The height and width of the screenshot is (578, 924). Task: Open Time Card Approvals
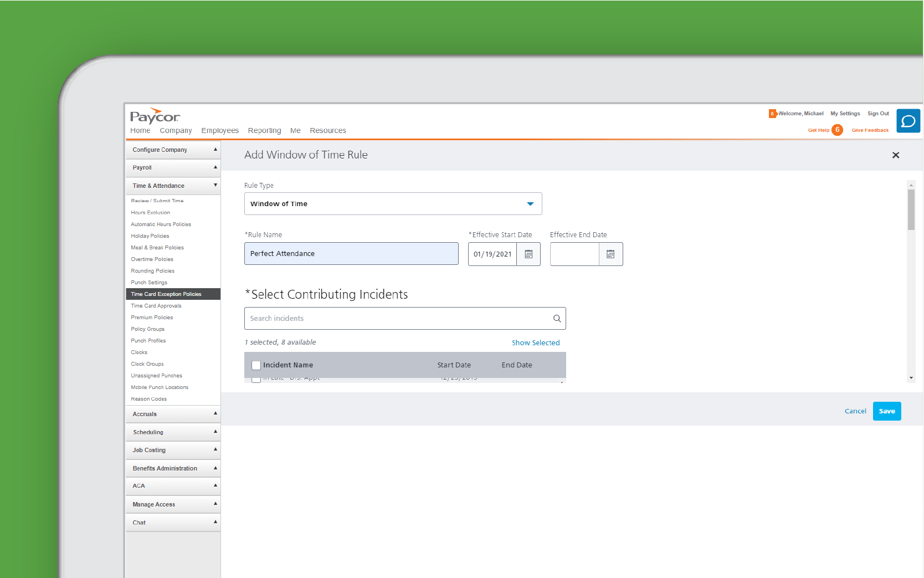156,306
